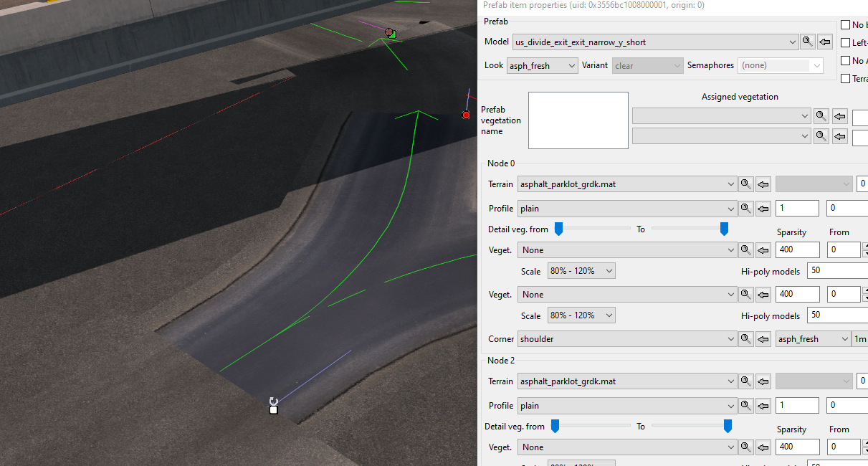Open the Scale dropdown showing 80% - 120%

(x=581, y=270)
